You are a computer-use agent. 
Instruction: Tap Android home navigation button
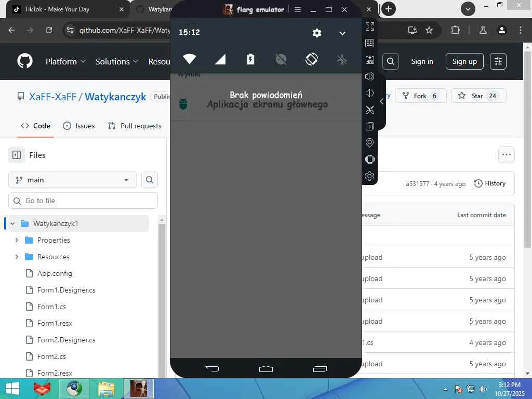[265, 369]
